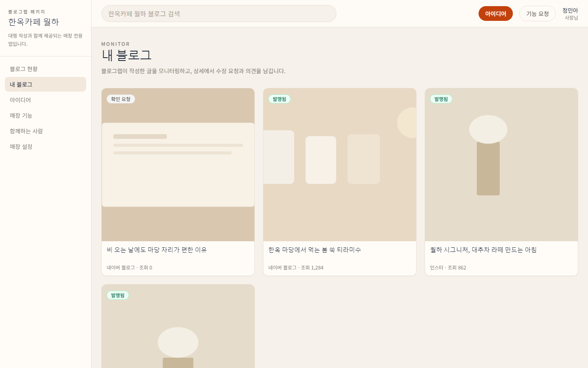The width and height of the screenshot is (588, 368).
Task: Open the 정민아 사장님 profile
Action: [570, 13]
